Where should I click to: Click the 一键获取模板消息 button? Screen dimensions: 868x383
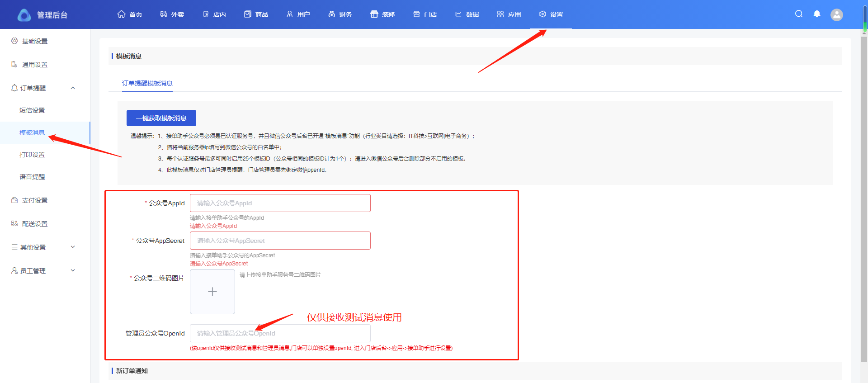point(161,118)
